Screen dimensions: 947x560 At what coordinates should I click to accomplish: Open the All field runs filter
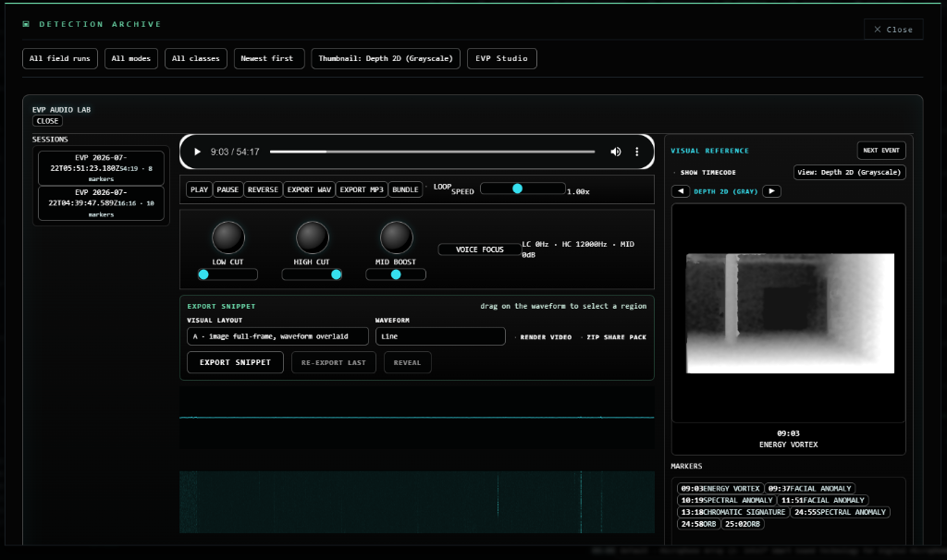pos(60,58)
